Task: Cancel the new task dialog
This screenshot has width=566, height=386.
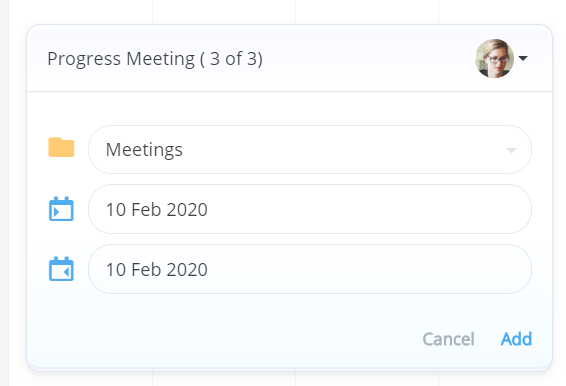Action: coord(448,339)
